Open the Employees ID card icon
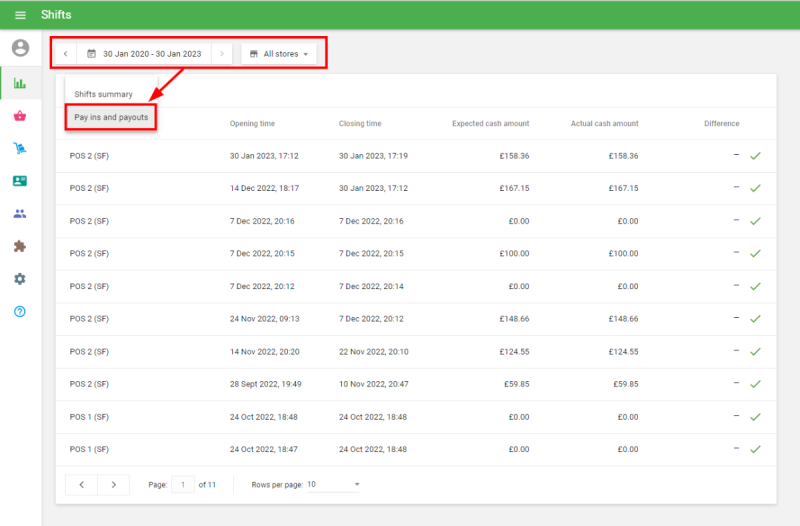 pos(20,181)
